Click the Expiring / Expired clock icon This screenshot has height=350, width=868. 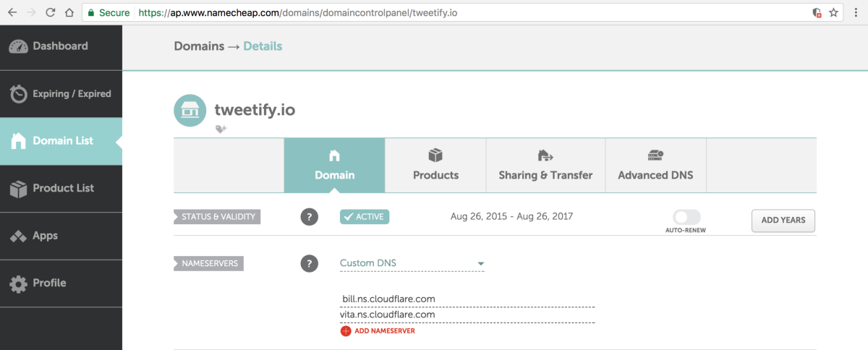19,94
